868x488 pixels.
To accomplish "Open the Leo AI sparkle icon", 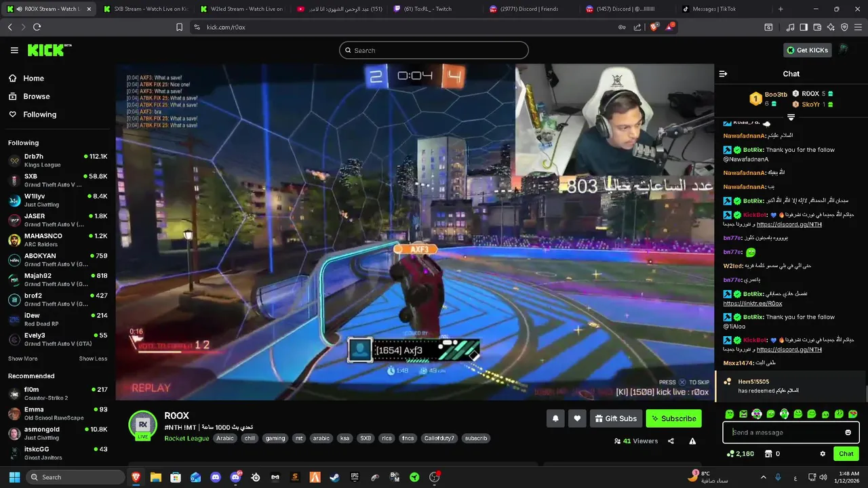I will [831, 27].
